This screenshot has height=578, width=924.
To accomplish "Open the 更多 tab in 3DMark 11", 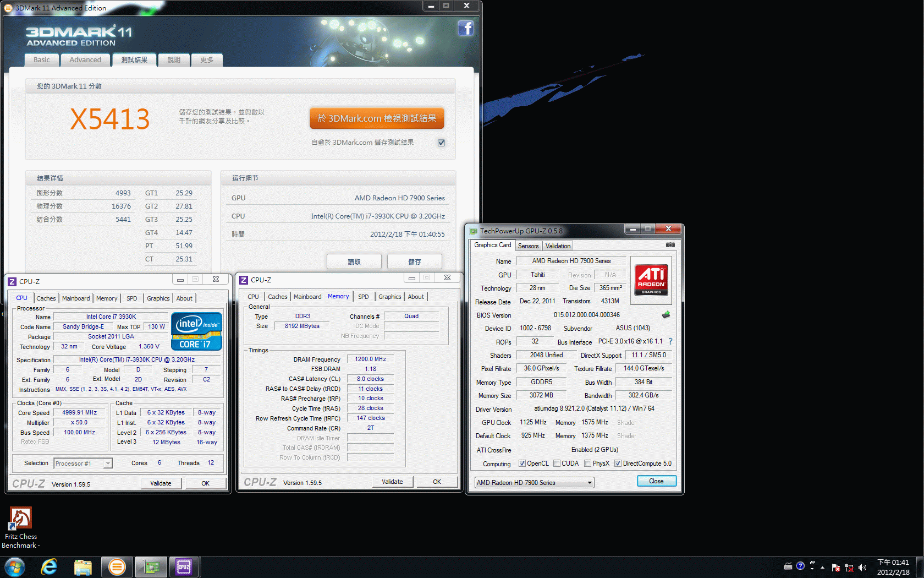I will tap(207, 60).
